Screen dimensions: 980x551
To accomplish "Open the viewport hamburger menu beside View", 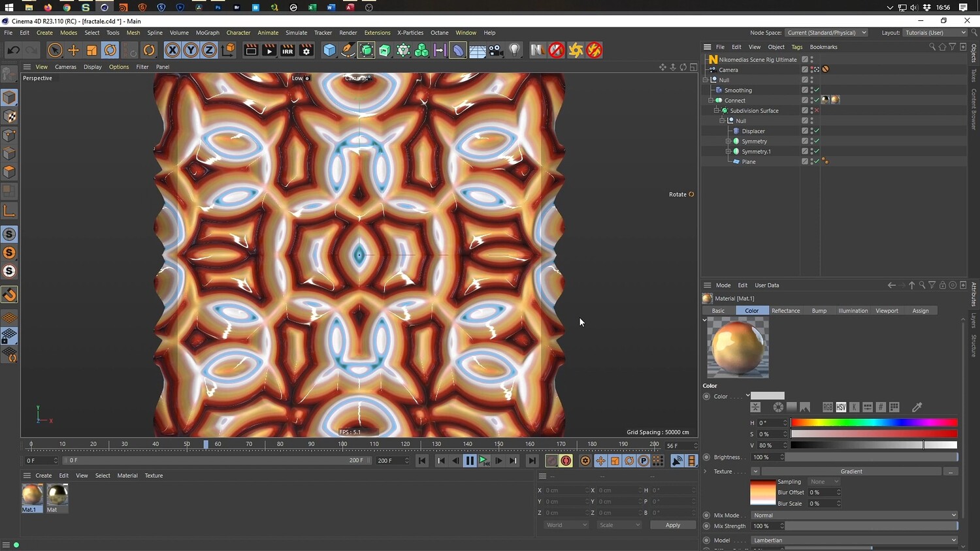I will coord(27,67).
